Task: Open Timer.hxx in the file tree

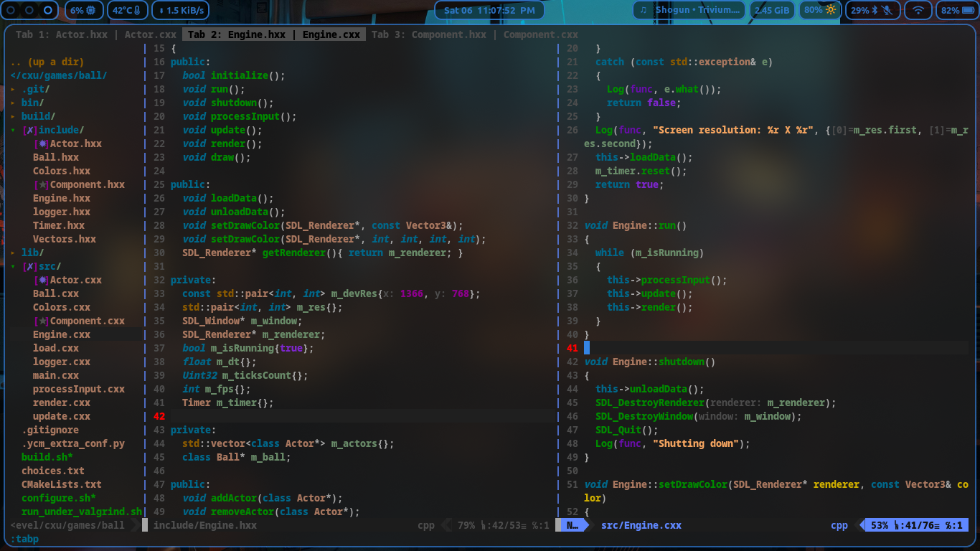Action: pyautogui.click(x=59, y=225)
